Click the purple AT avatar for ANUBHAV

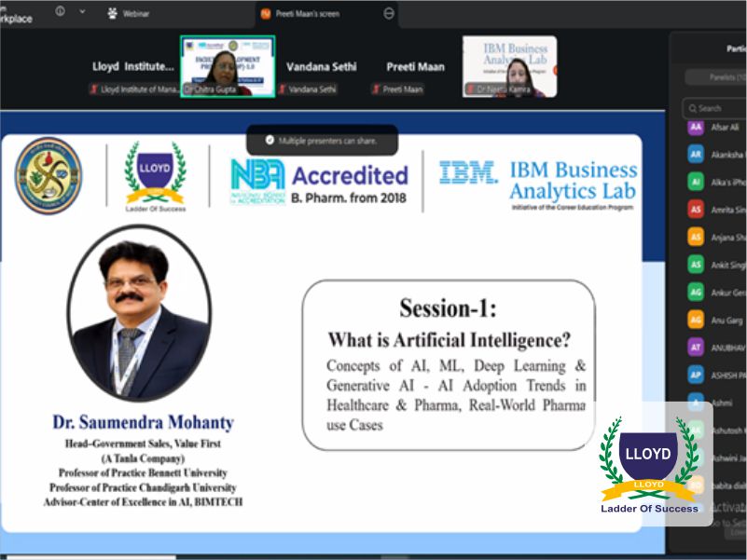696,348
